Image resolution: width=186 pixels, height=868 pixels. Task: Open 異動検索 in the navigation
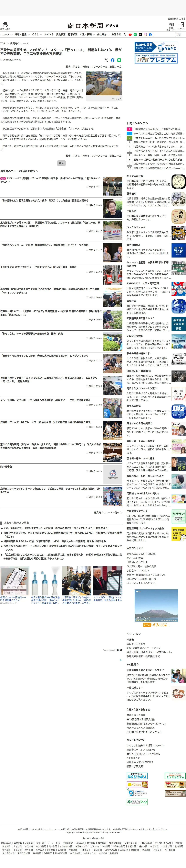(61, 34)
